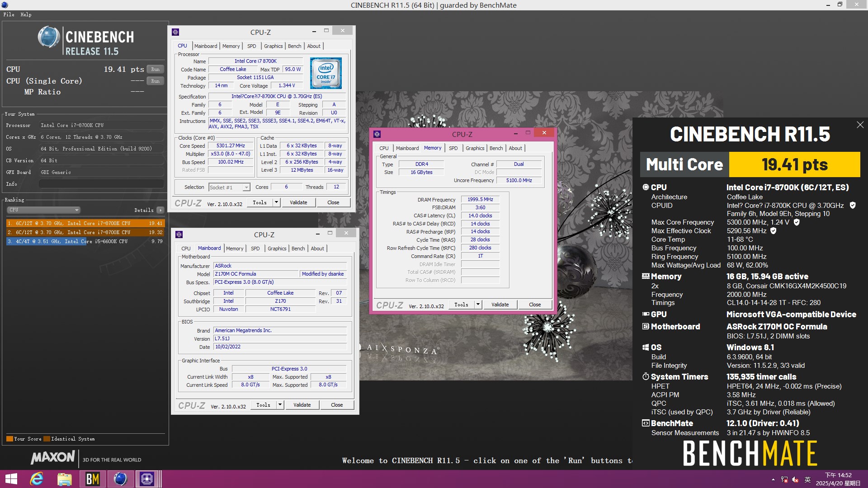
Task: Click volume tray icon
Action: [795, 479]
